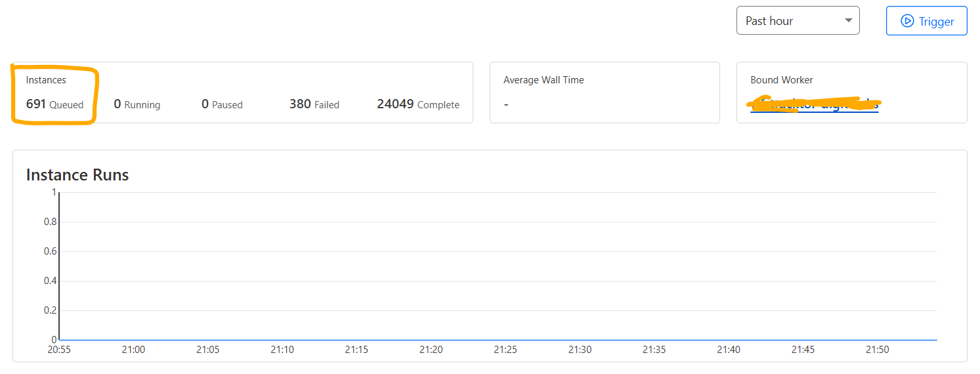980x374 pixels.
Task: Click the Trigger button
Action: [x=926, y=21]
